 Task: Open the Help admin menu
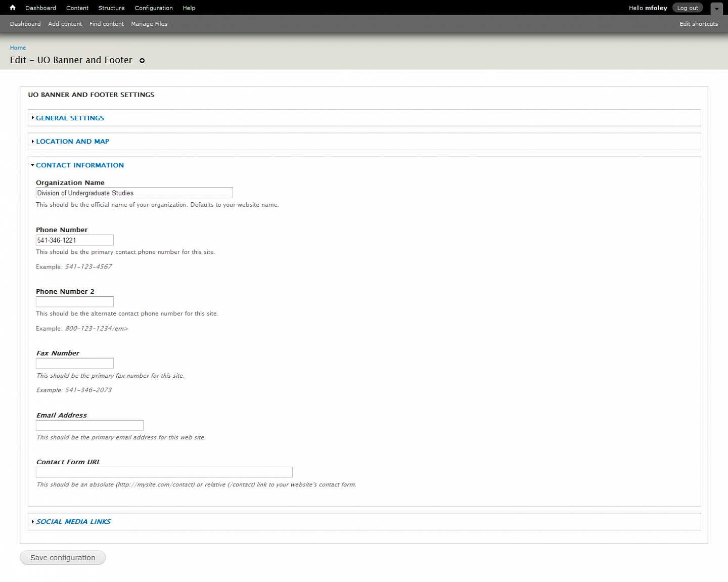coord(189,8)
